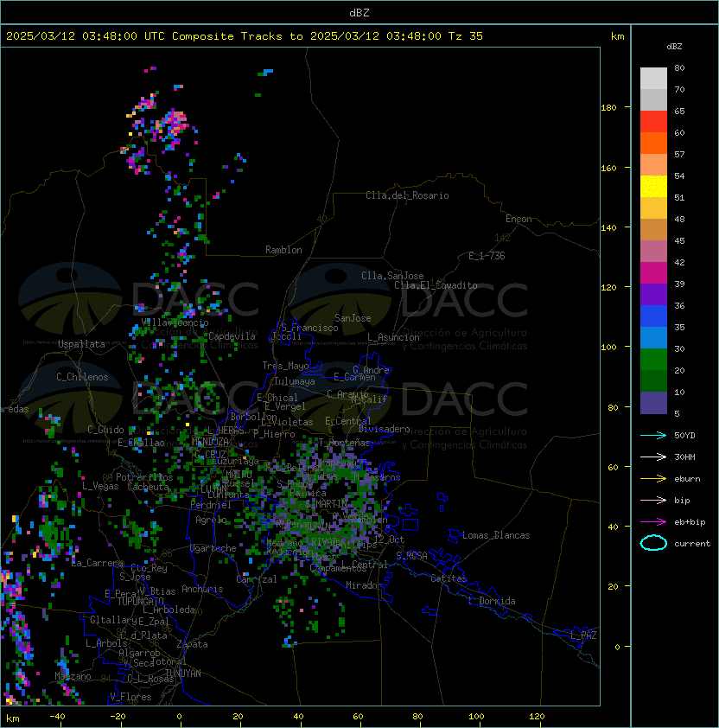Screen dimensions: 719x728
Task: Select the pink bip arrow symbol
Action: pyautogui.click(x=653, y=500)
